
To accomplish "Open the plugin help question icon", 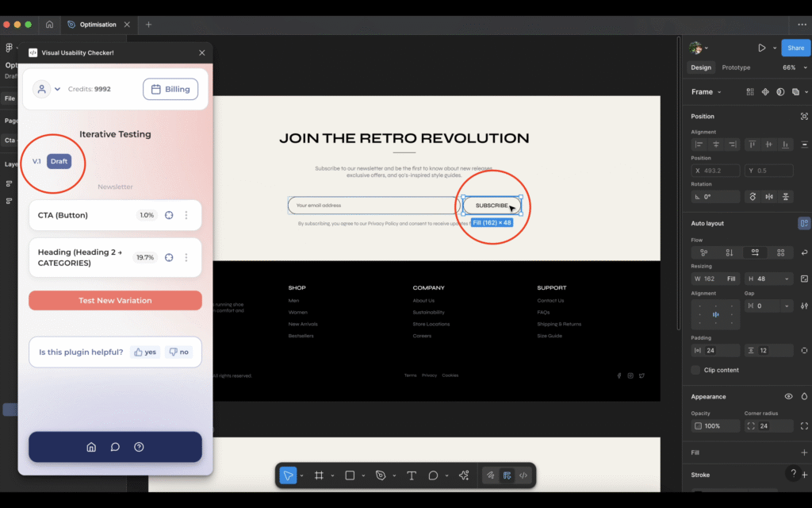I will pyautogui.click(x=139, y=447).
